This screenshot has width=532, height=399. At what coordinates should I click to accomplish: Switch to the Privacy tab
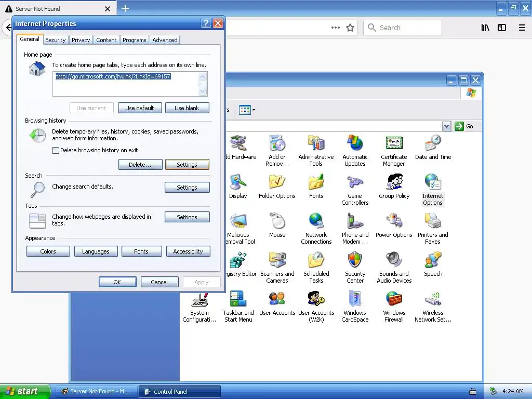coord(81,39)
